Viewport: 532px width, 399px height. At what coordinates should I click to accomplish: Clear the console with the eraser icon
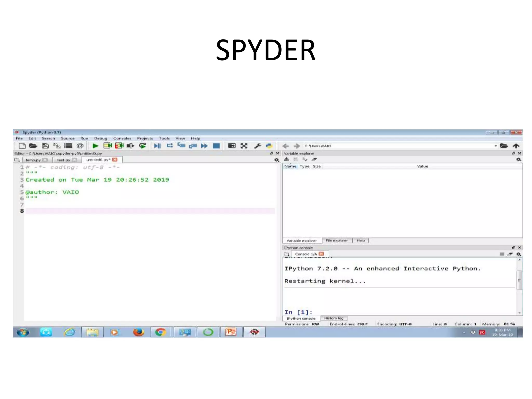click(510, 254)
